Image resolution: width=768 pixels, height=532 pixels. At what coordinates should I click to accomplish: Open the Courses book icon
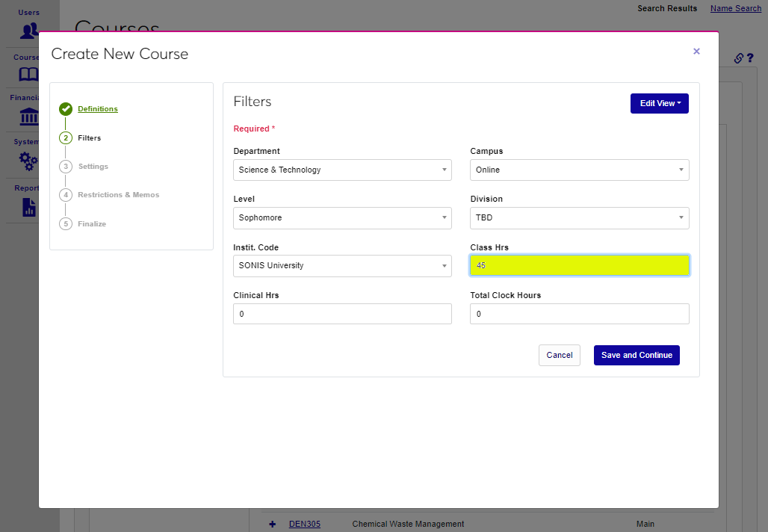click(29, 75)
